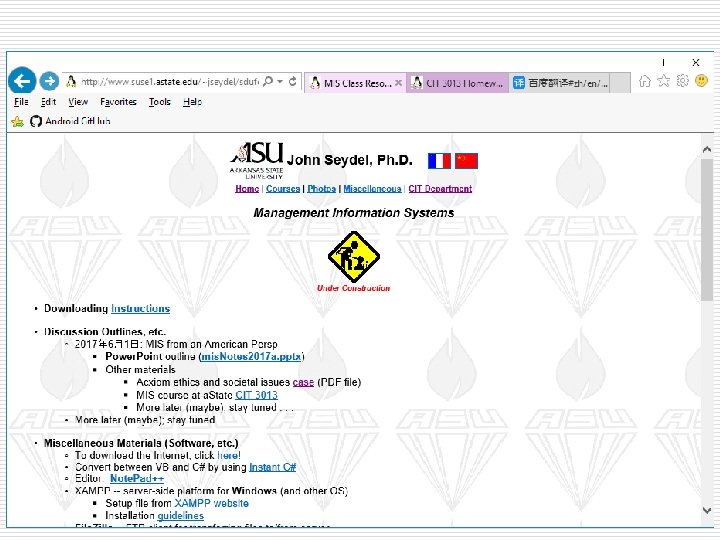The image size is (720, 540).
Task: Click the search magnifier in address bar
Action: (x=268, y=81)
